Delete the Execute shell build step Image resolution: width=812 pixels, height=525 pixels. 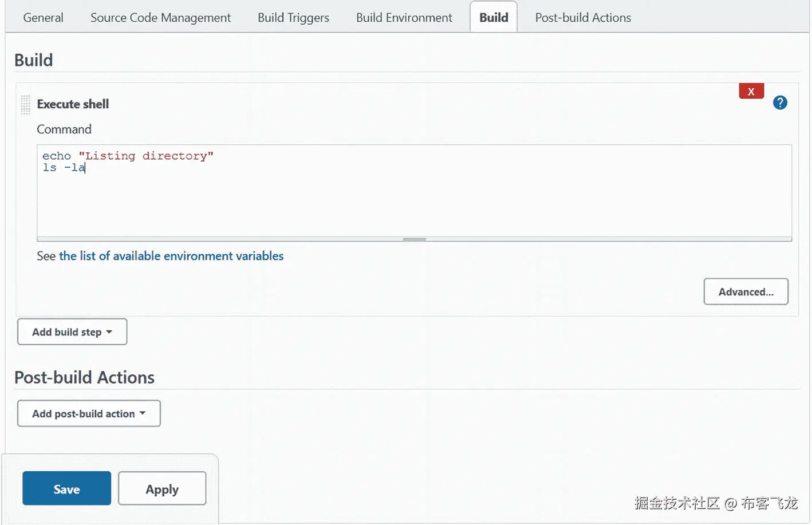coord(751,92)
